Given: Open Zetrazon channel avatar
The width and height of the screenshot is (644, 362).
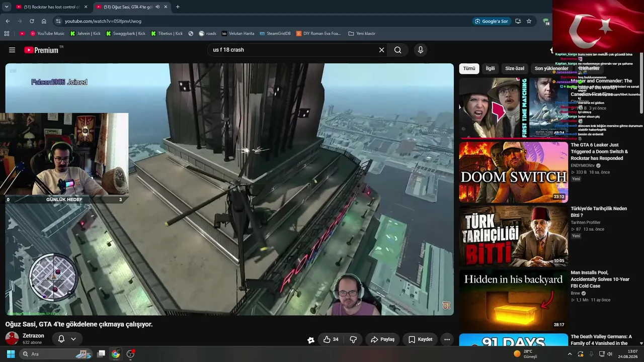Looking at the screenshot, I should click(x=12, y=338).
